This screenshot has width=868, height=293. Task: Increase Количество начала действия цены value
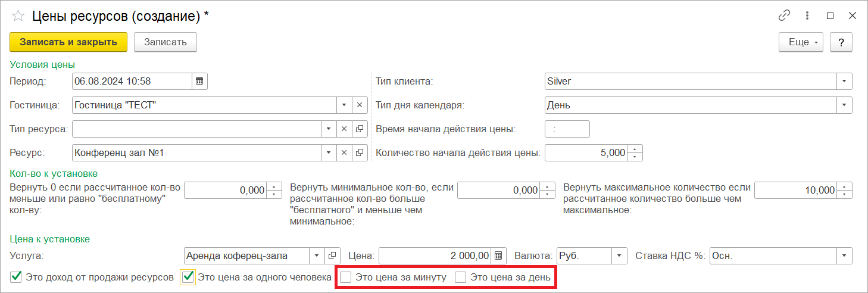636,149
